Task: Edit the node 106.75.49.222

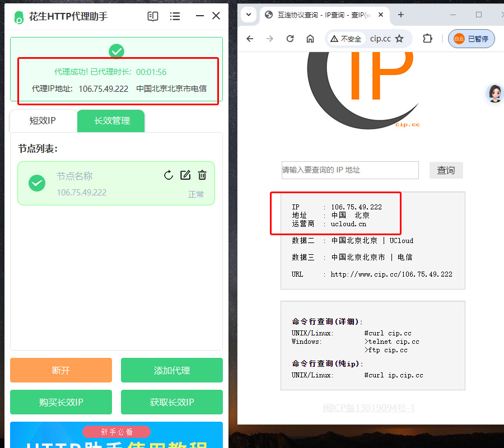Action: 185,175
